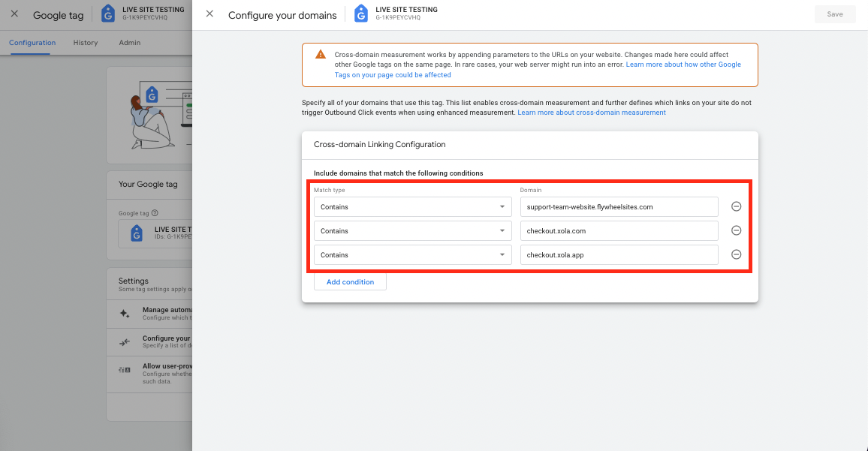This screenshot has height=451, width=868.
Task: Switch to the History tab
Action: click(x=86, y=43)
